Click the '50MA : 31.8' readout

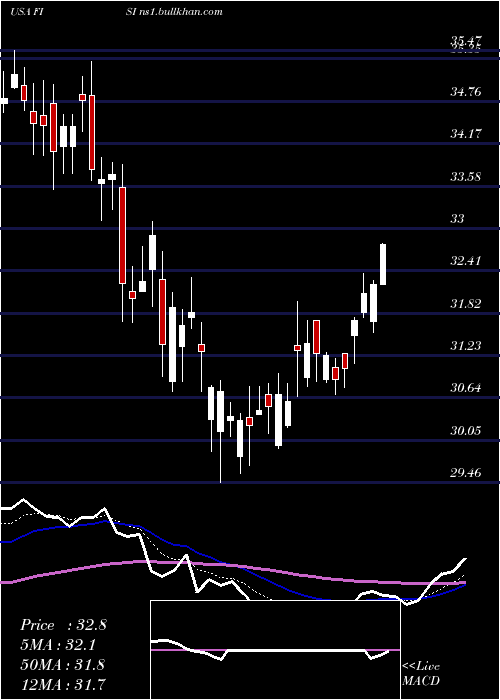click(63, 664)
